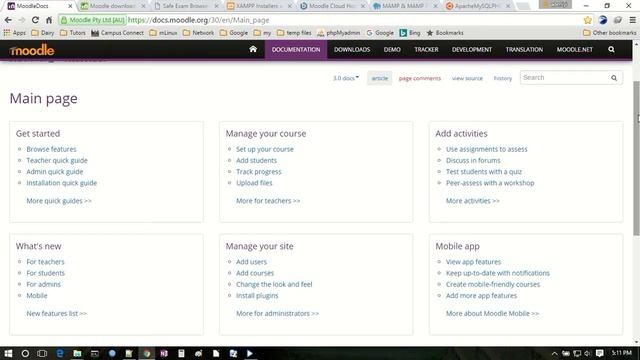Click the search magnifier in docs search box
640x360 pixels.
coord(614,78)
